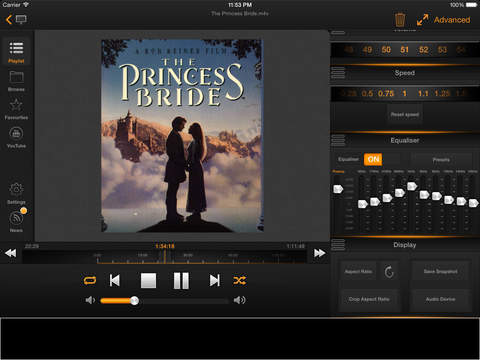The width and height of the screenshot is (480, 360).
Task: Click the Crop Aspect Ratio button
Action: 369,299
